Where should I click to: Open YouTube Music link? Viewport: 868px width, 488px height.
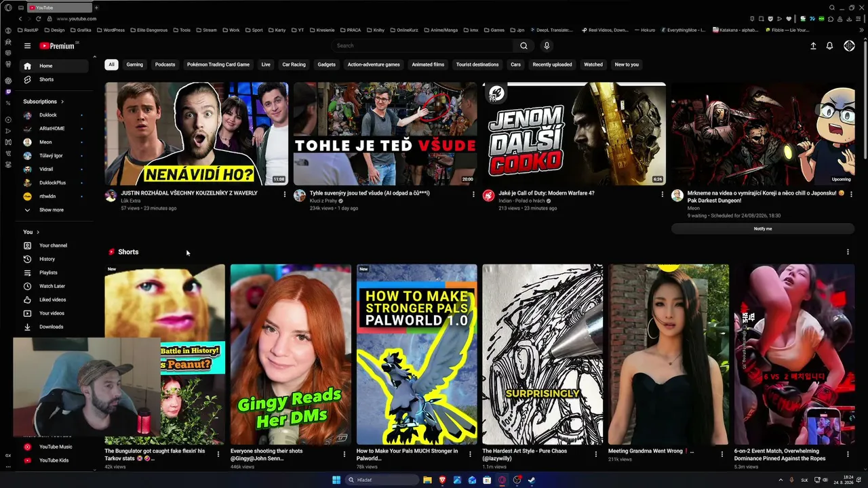pyautogui.click(x=54, y=447)
